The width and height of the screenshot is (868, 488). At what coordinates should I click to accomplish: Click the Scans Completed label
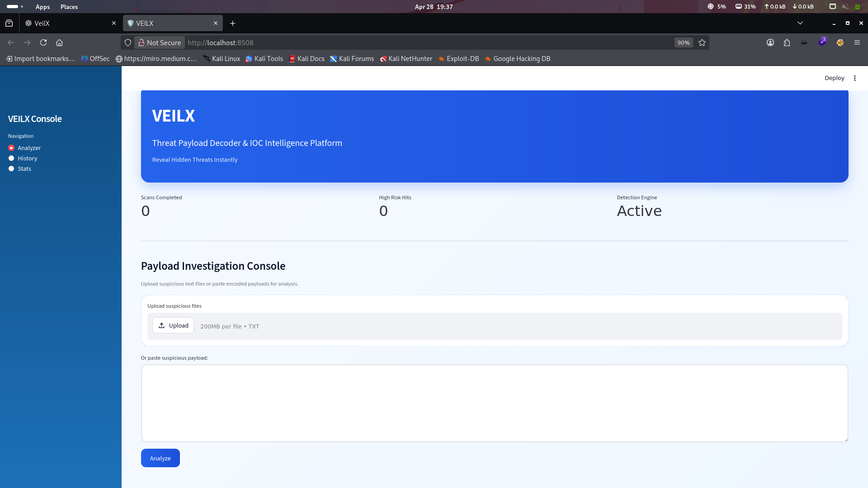click(161, 197)
